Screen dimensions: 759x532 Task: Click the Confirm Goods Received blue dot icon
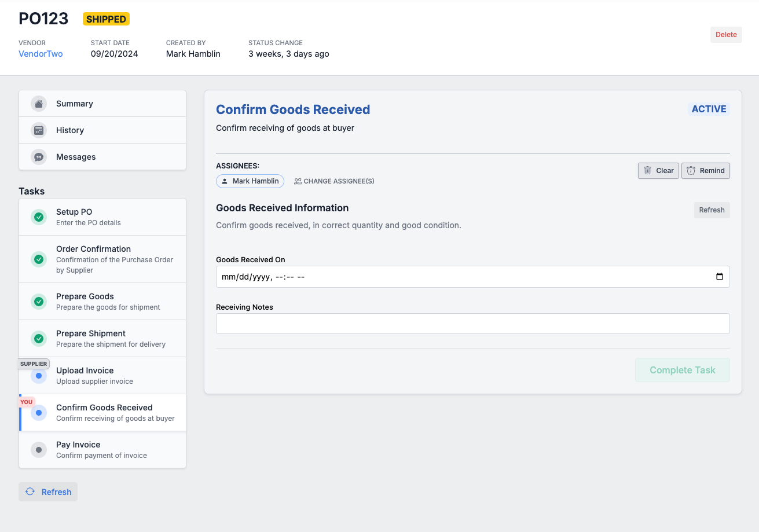point(39,413)
